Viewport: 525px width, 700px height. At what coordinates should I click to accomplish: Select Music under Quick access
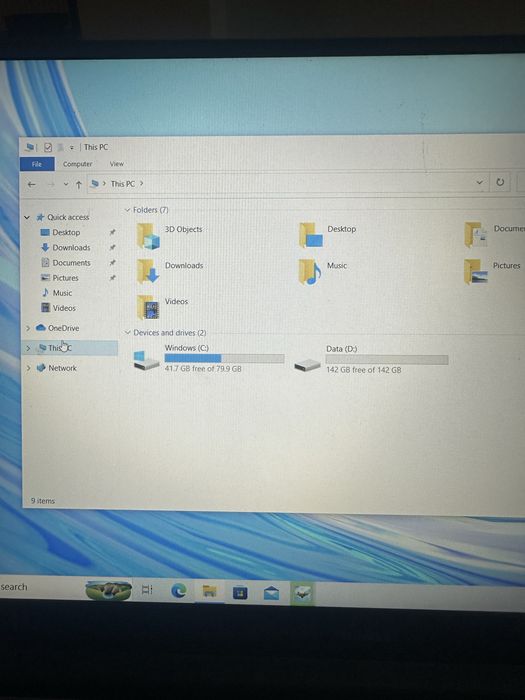62,293
